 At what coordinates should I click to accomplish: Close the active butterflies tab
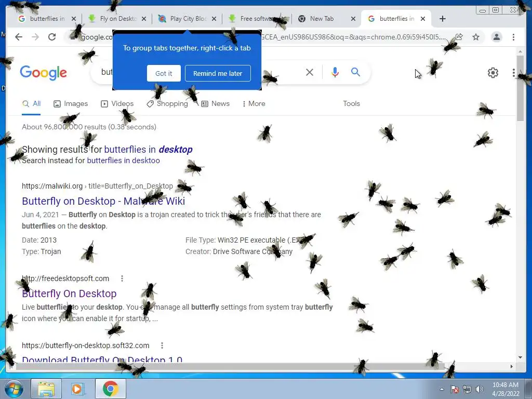tap(423, 19)
